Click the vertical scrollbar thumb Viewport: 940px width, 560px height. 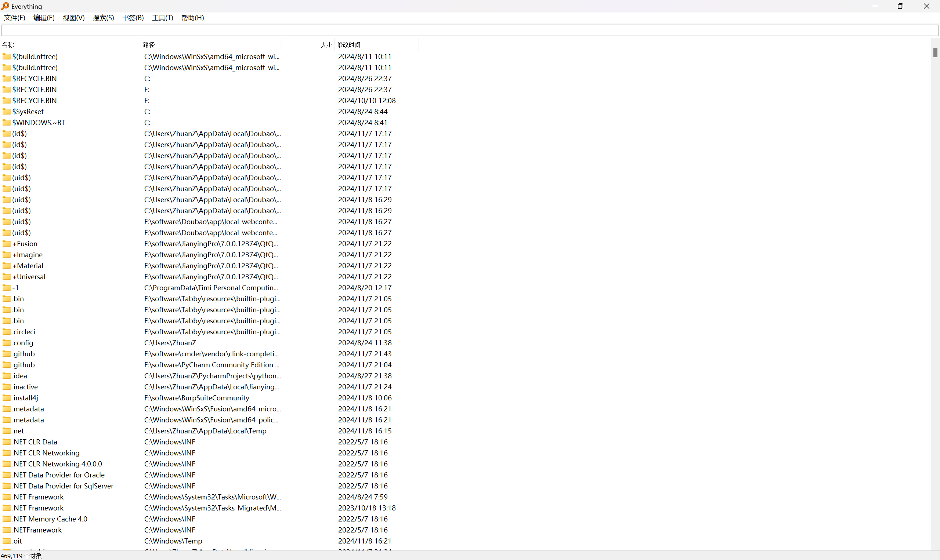[x=935, y=53]
